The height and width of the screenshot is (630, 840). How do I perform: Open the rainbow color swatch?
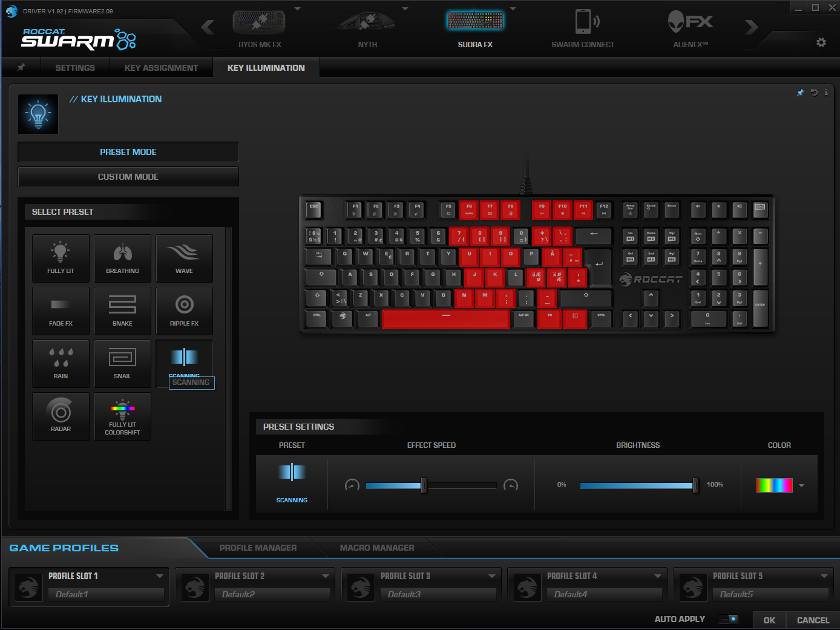pyautogui.click(x=775, y=485)
